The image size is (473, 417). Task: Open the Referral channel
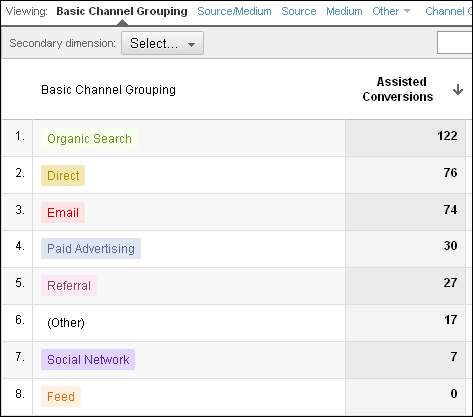69,285
